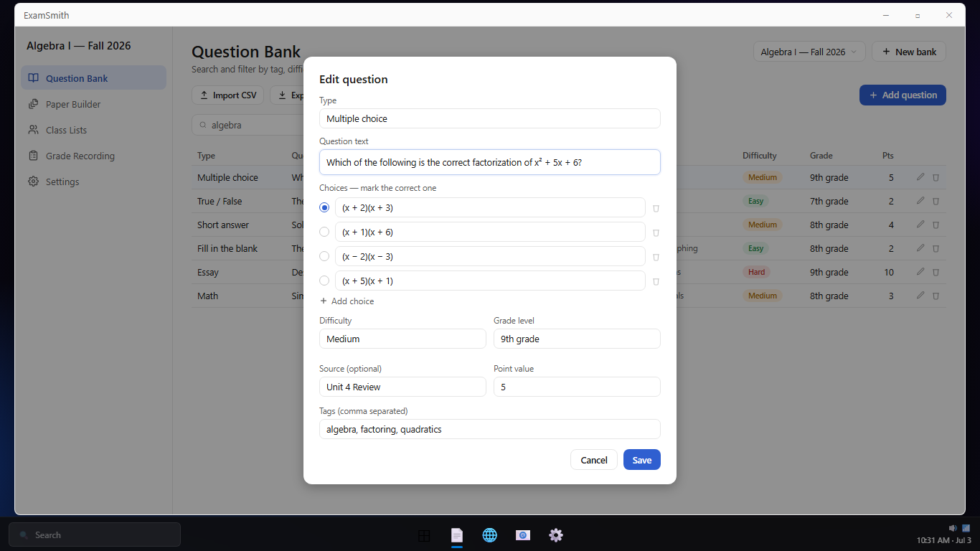Click the Tags field with algebra, factoring, quadratics

tap(490, 429)
